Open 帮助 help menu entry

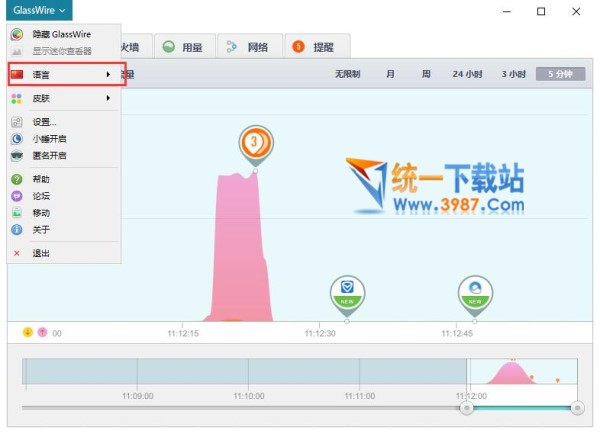[x=64, y=179]
